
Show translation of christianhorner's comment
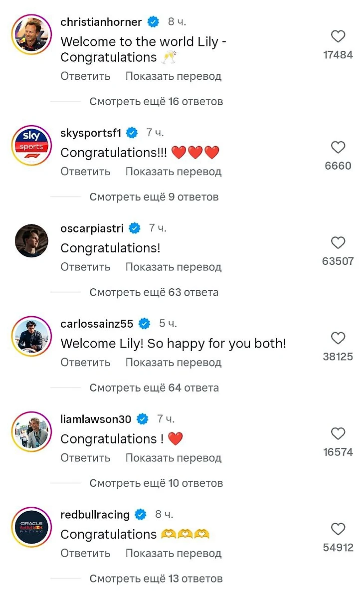[x=174, y=76]
